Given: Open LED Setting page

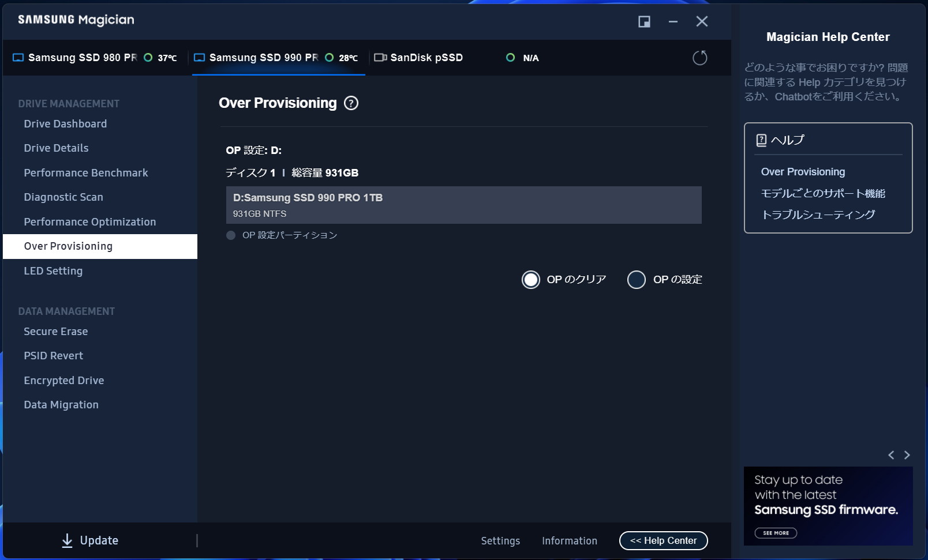Looking at the screenshot, I should [x=53, y=271].
